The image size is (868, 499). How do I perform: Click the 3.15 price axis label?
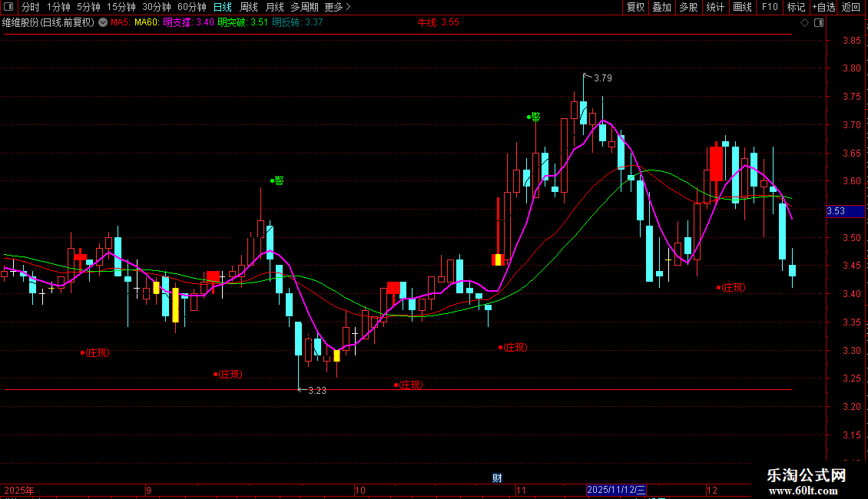851,435
